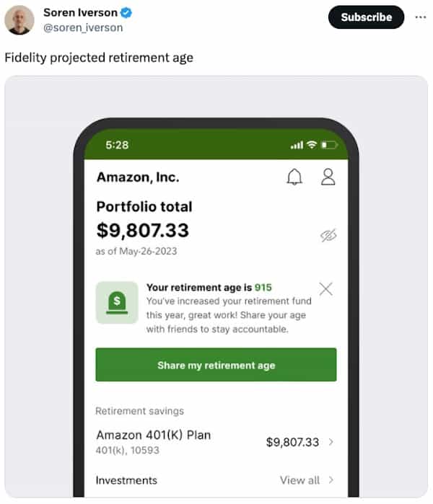Image resolution: width=433 pixels, height=504 pixels.
Task: Tap the cellular signal bars icon
Action: pyautogui.click(x=297, y=145)
